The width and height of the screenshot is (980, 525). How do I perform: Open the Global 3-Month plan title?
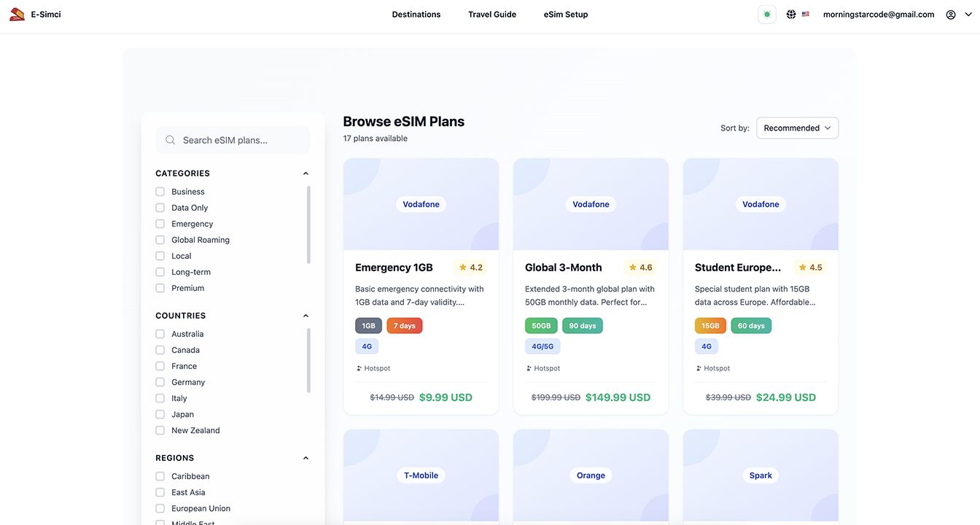point(564,268)
